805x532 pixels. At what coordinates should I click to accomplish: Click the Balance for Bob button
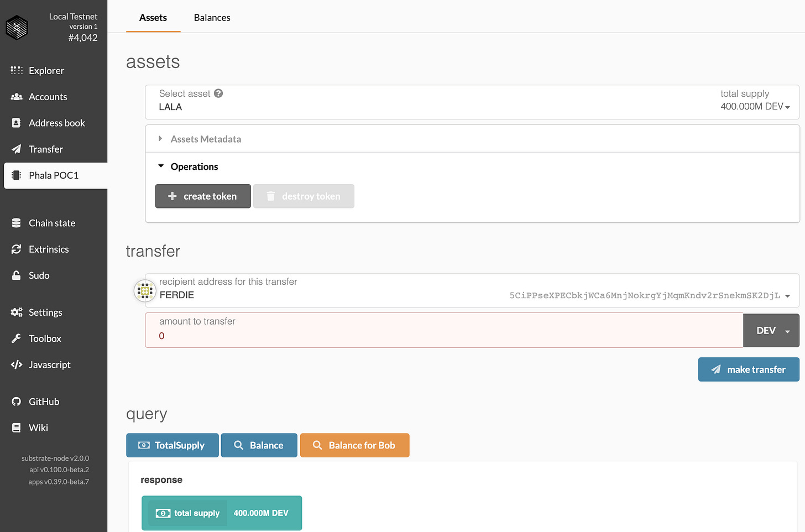(355, 445)
